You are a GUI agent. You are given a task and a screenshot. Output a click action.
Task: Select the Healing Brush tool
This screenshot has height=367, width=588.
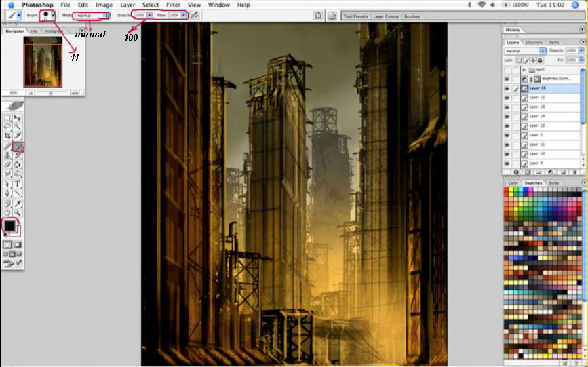tap(7, 147)
